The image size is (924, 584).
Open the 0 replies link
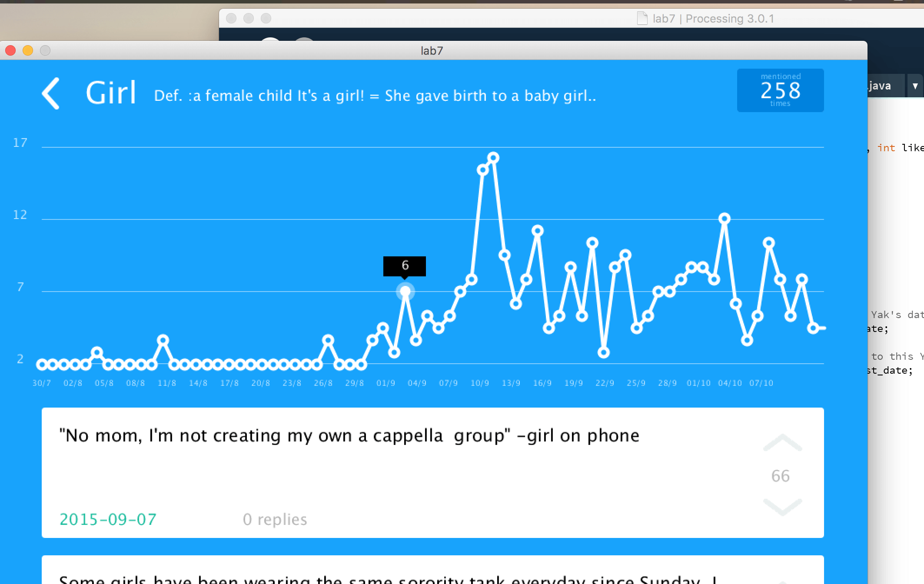tap(275, 519)
